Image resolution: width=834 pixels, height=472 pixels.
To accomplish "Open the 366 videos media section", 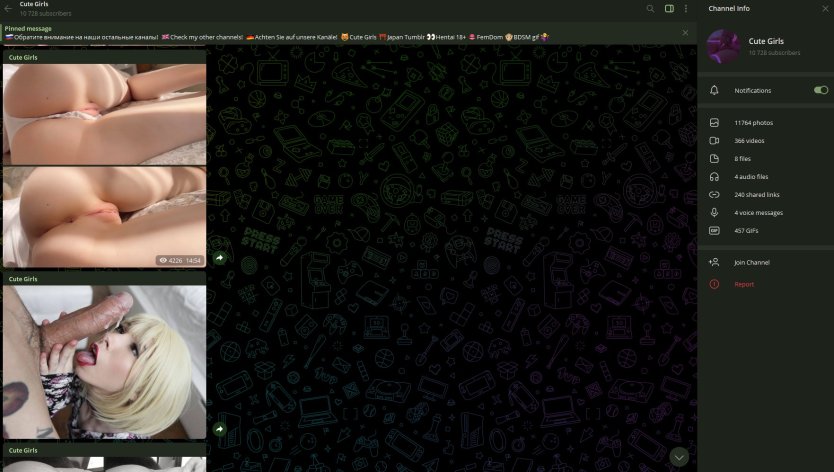I will point(748,141).
